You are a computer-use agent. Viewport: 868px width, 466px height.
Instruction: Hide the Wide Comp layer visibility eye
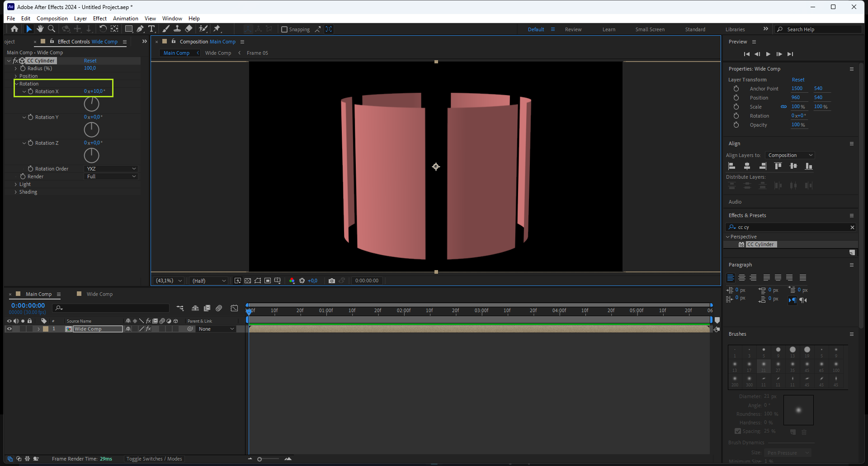[9, 329]
